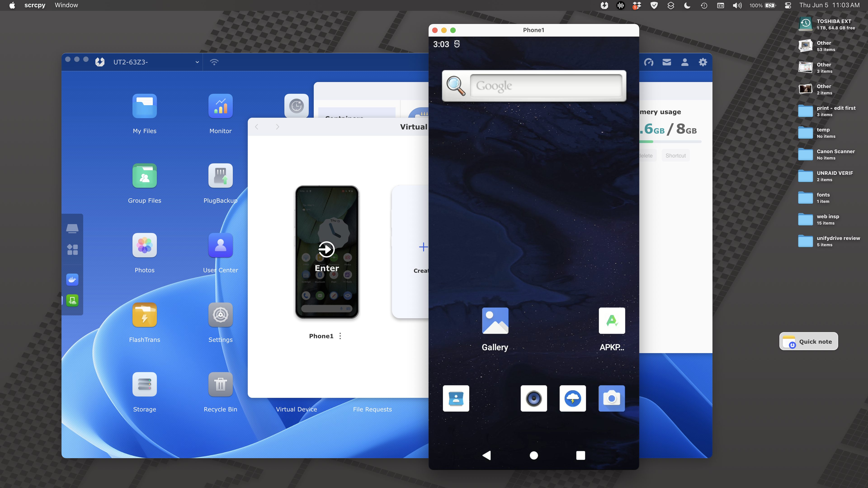Open macOS Control Center icon

[x=788, y=5]
